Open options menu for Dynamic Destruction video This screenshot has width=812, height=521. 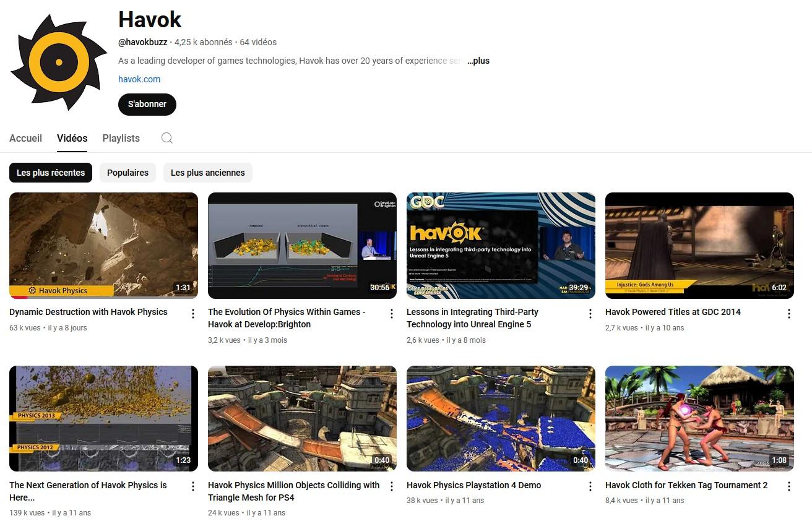(x=193, y=314)
